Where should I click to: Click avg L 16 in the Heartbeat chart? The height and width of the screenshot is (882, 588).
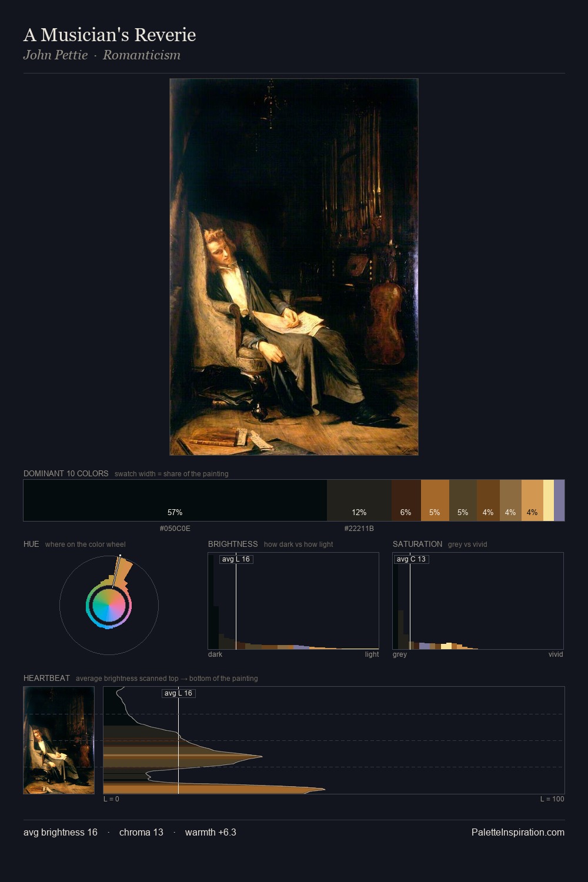[x=178, y=693]
